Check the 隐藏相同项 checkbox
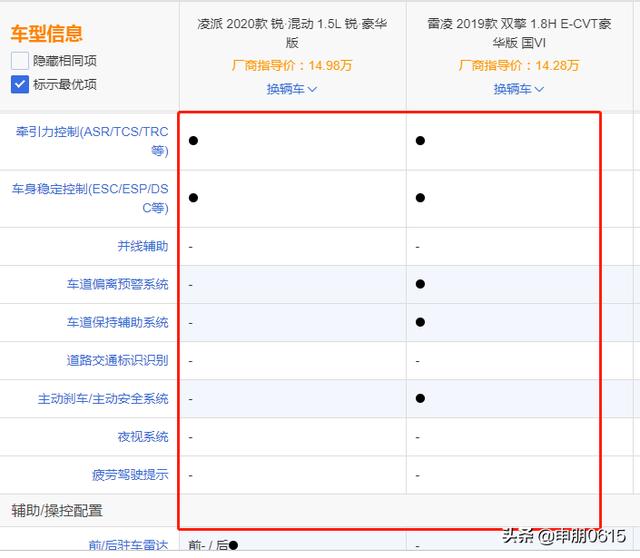This screenshot has height=558, width=640. click(20, 61)
